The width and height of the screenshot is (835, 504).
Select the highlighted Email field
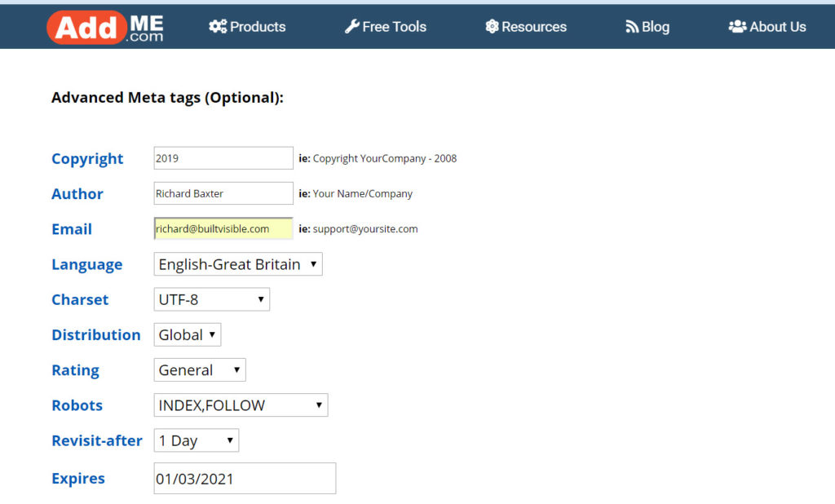[223, 228]
